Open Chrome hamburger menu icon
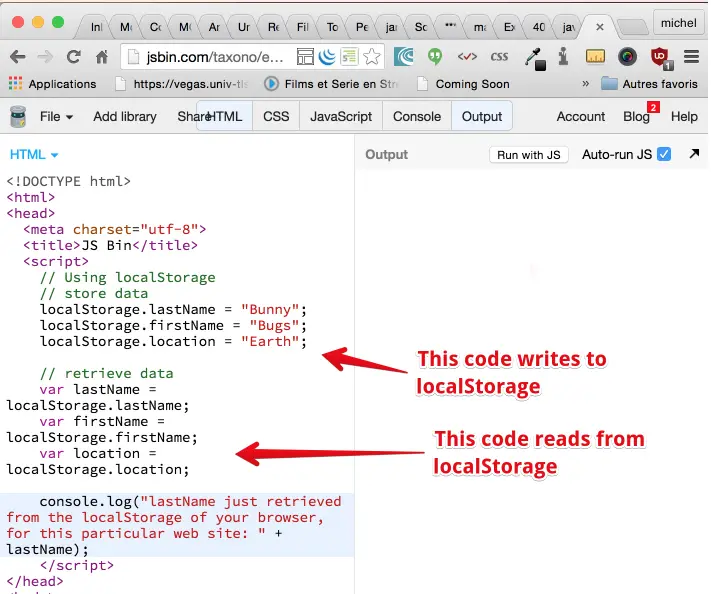This screenshot has height=594, width=711. click(691, 57)
